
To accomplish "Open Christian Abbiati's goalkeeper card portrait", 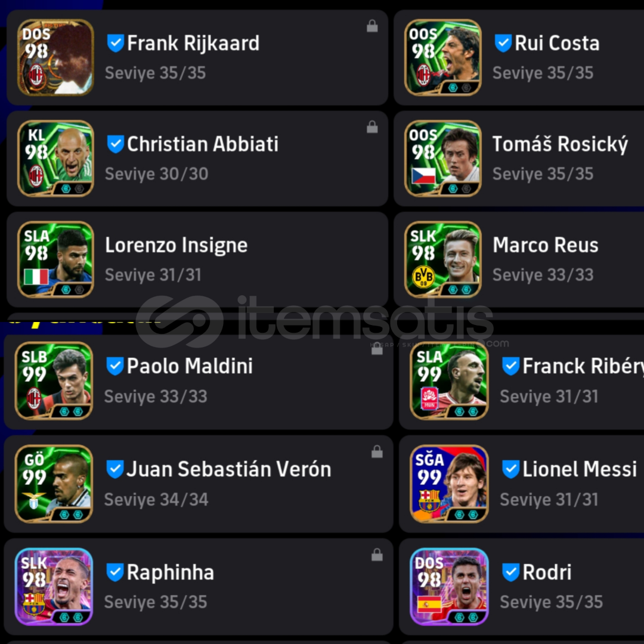I will pos(55,159).
